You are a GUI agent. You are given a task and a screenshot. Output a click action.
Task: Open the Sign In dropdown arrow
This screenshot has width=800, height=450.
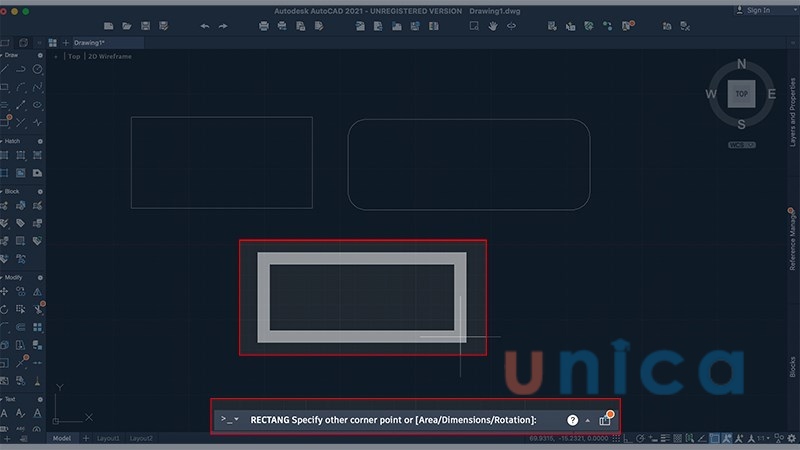(793, 10)
